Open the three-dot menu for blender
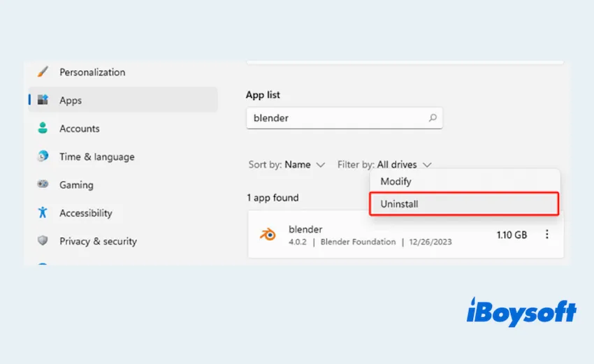The width and height of the screenshot is (594, 364). [x=546, y=235]
